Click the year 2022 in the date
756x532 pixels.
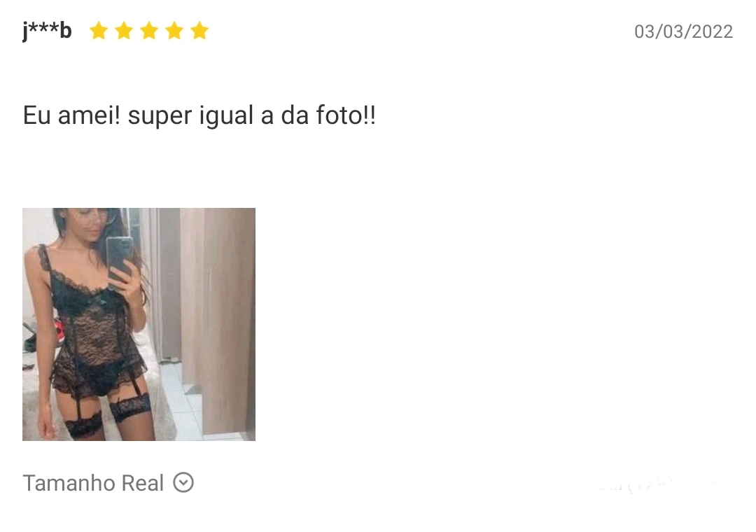point(713,31)
